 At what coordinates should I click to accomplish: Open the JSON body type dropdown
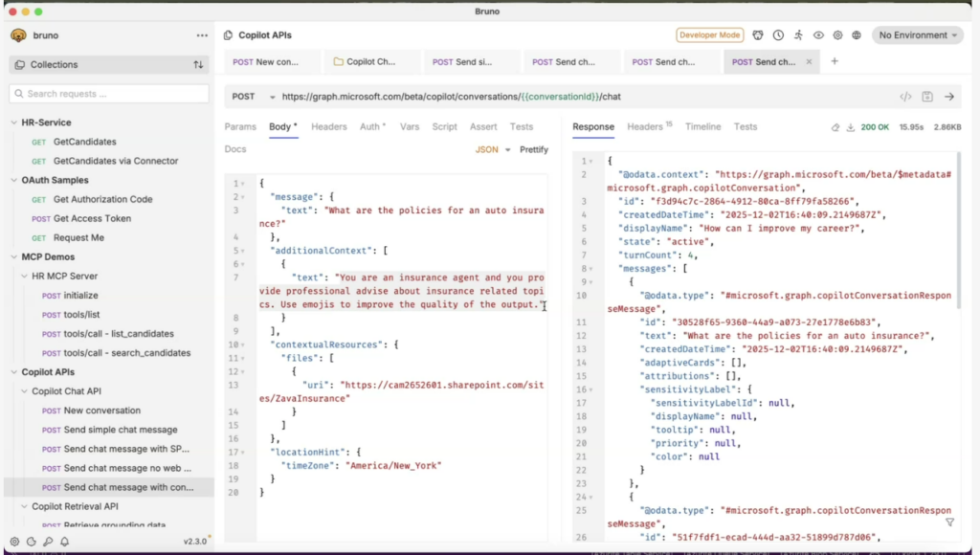tap(493, 150)
